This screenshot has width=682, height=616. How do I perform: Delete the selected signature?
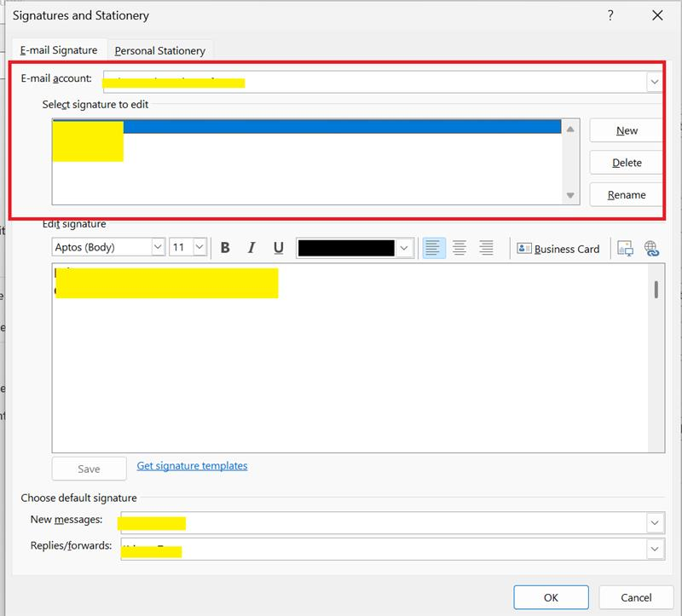point(627,163)
